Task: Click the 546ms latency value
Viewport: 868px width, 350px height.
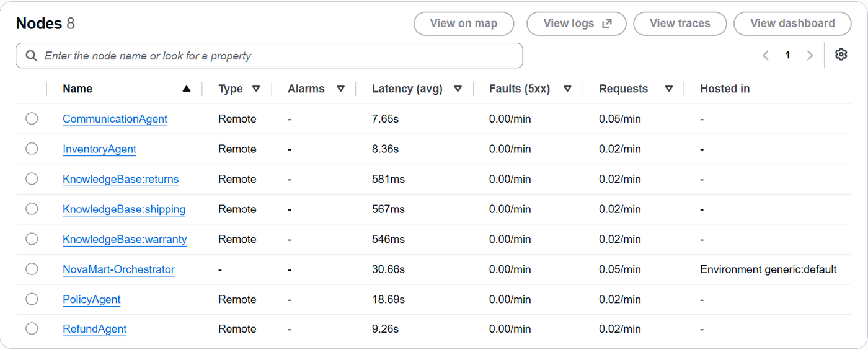Action: point(388,239)
